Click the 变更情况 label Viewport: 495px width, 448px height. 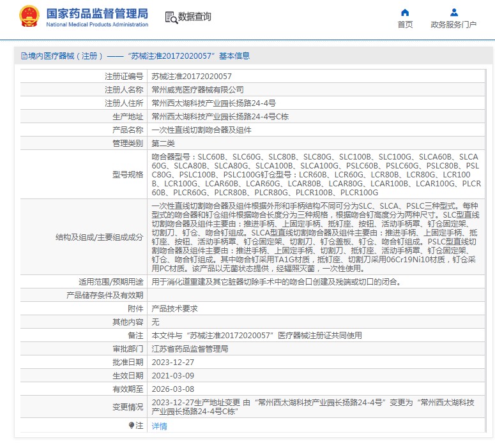coord(128,407)
